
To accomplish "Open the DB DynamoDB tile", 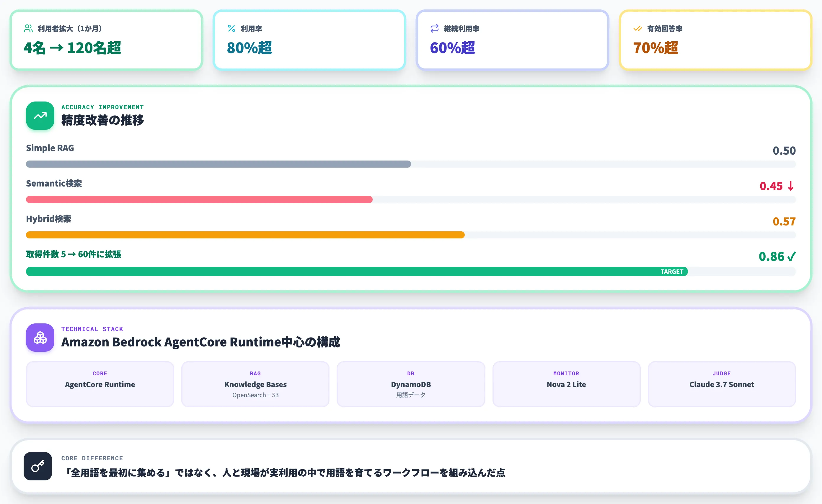I will [411, 384].
